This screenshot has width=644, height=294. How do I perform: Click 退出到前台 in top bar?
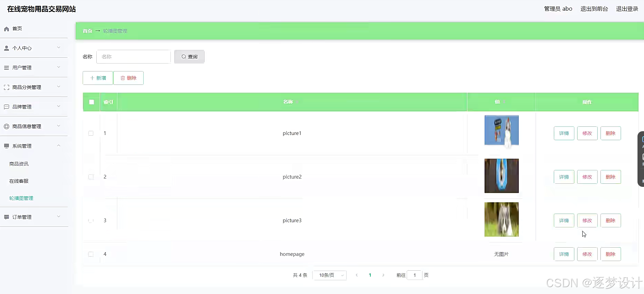[594, 9]
